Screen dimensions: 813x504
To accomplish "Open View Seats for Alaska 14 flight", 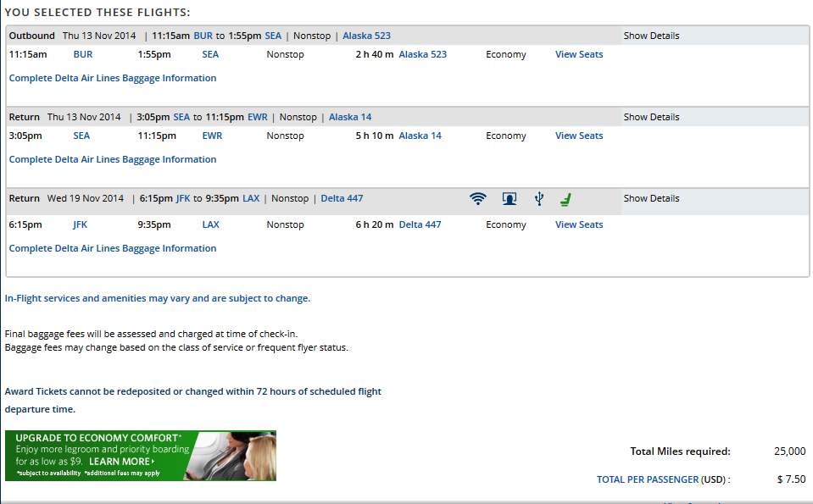I will (x=579, y=136).
